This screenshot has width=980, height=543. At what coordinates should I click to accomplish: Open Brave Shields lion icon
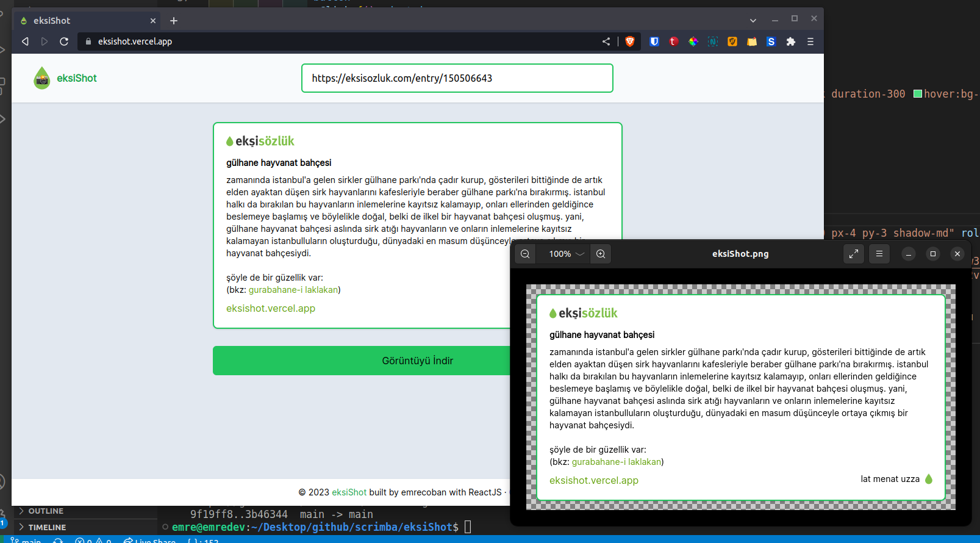(630, 41)
